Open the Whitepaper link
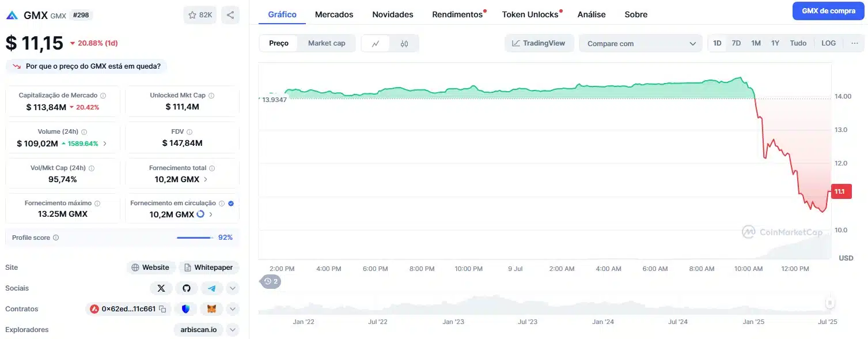The image size is (868, 339). pos(209,268)
